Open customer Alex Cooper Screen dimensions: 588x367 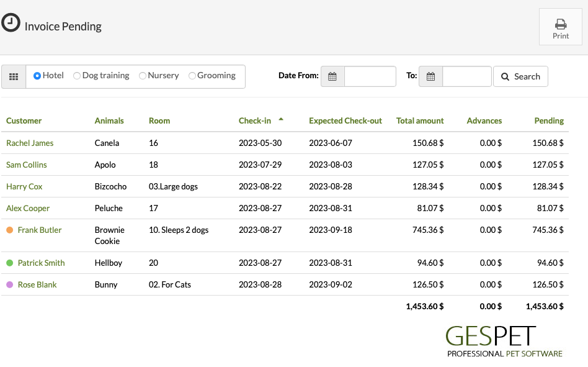[x=28, y=208]
